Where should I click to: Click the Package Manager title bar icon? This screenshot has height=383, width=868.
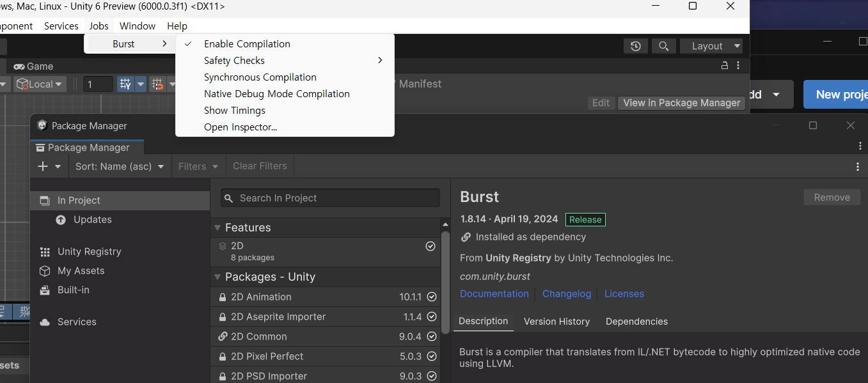click(42, 125)
